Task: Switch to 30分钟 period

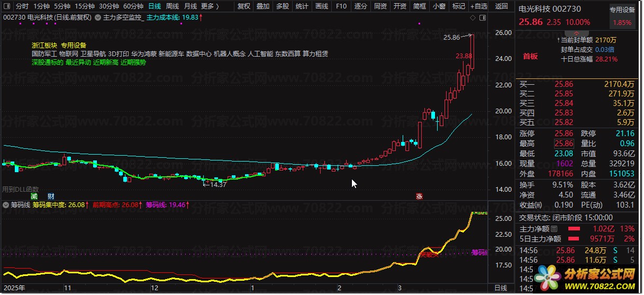Action: tap(108, 6)
